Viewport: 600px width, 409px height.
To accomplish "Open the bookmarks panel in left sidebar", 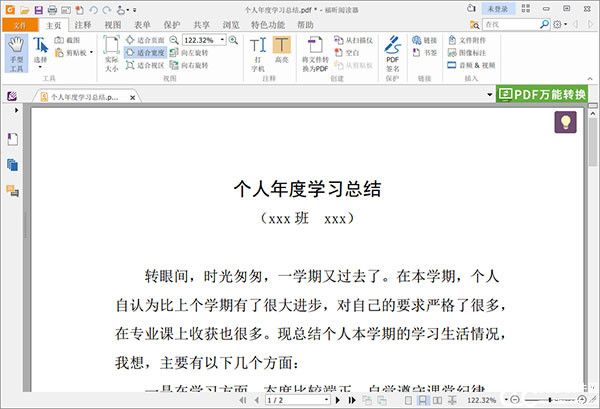I will coord(13,139).
